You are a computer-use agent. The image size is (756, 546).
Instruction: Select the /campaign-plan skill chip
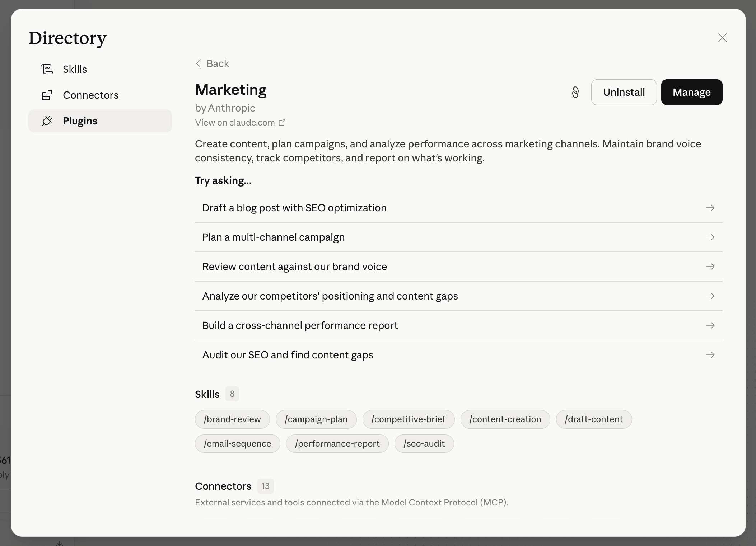pos(316,419)
